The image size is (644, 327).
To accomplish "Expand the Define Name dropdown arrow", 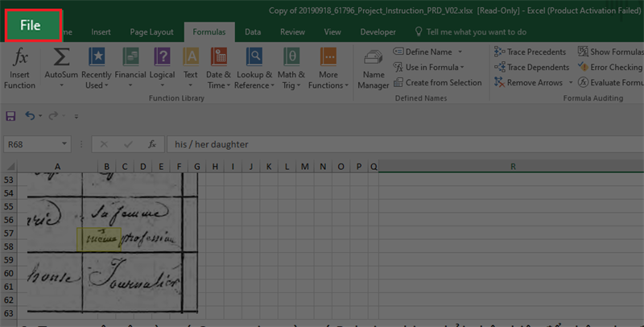I will [x=460, y=52].
